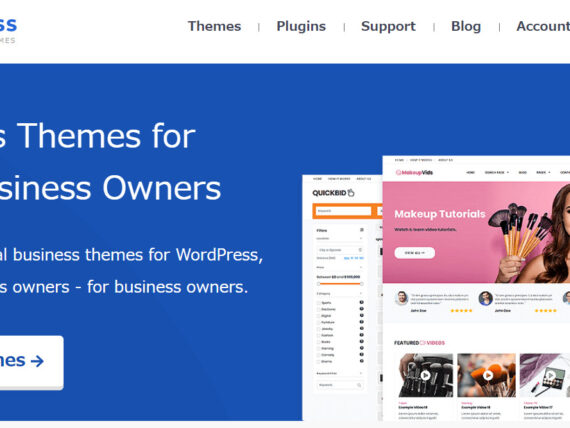The image size is (570, 428).
Task: Collapse the Category filter section in QuickBid
Action: [361, 293]
